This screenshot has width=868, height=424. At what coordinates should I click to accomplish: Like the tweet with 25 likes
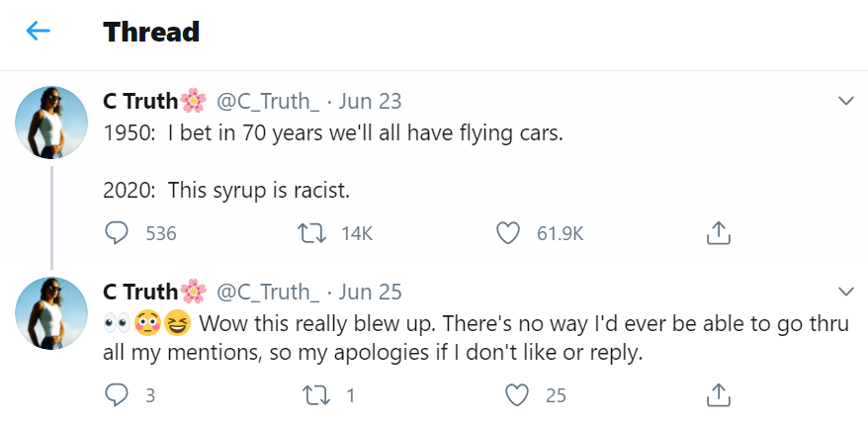pos(514,395)
